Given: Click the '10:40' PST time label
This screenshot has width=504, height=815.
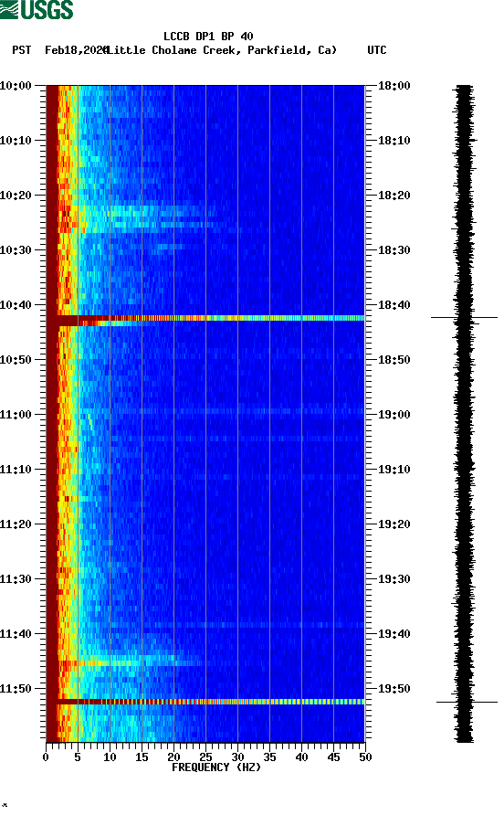Looking at the screenshot, I should point(16,304).
